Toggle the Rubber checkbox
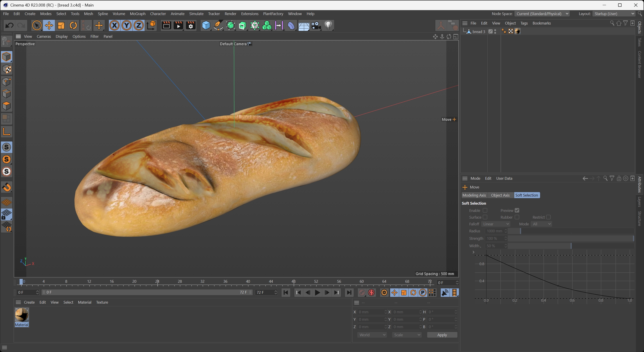Viewport: 644px width, 352px height. [517, 217]
